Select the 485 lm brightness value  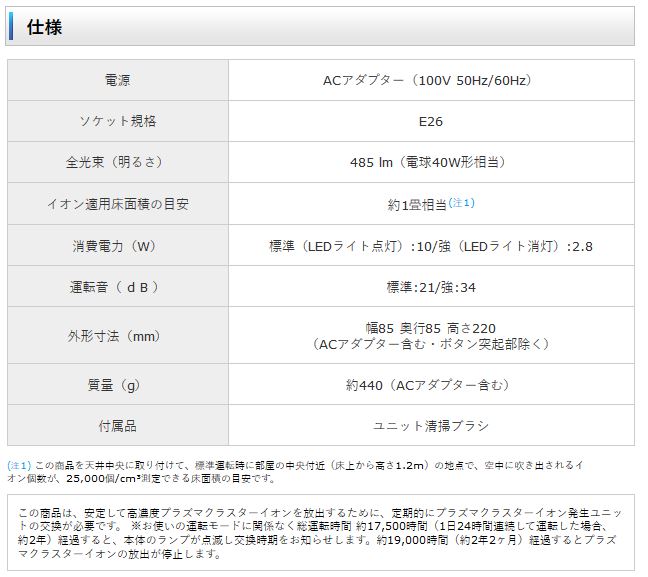(431, 162)
